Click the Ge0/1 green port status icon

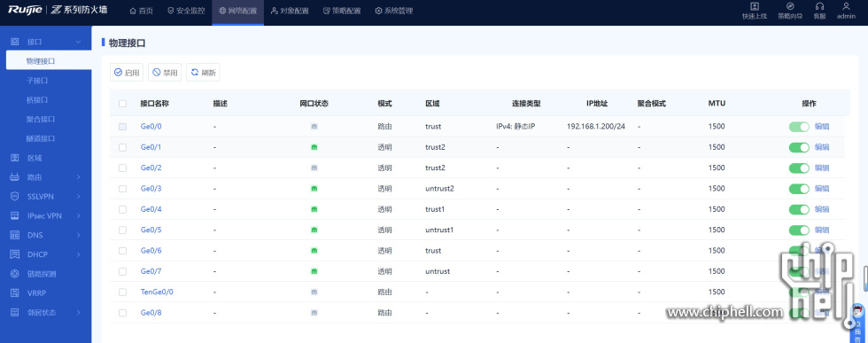pos(314,147)
